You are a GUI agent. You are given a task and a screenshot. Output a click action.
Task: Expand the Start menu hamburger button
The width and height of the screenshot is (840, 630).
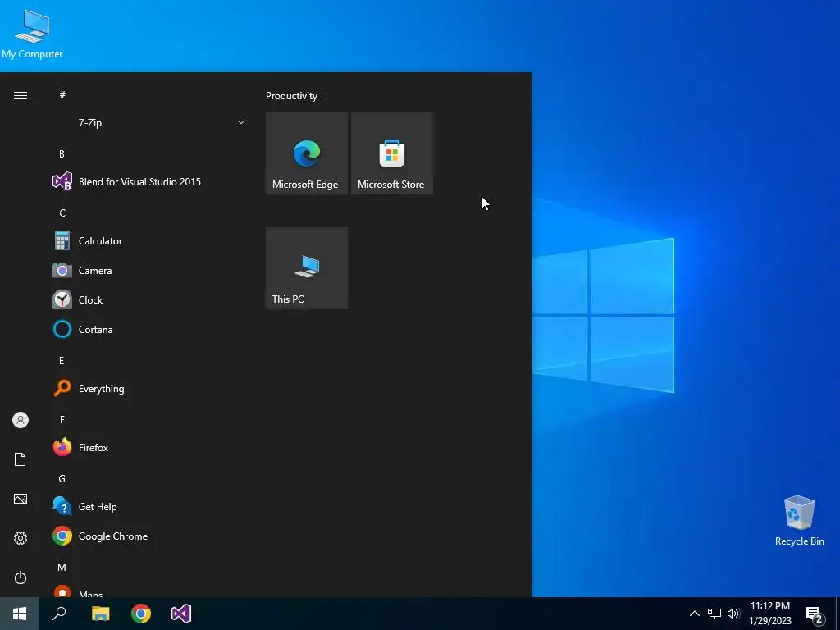(x=21, y=95)
